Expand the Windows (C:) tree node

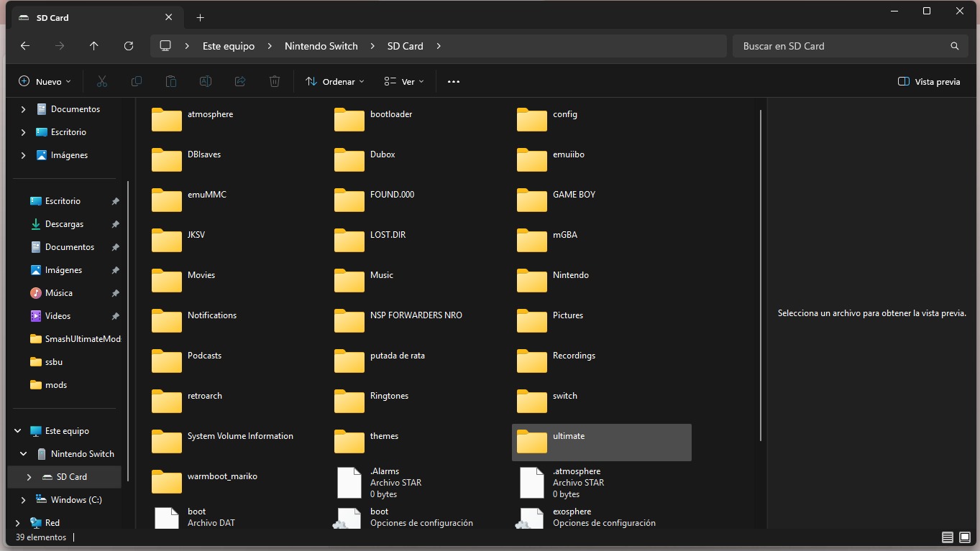(x=24, y=500)
